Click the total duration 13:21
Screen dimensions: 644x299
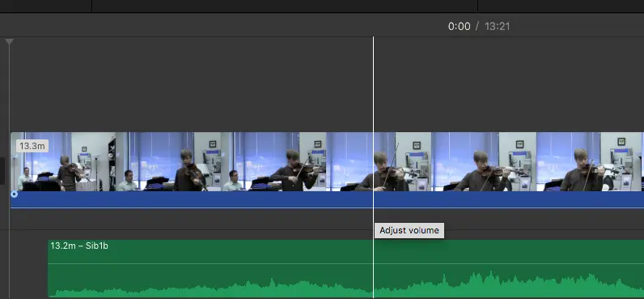pos(497,26)
